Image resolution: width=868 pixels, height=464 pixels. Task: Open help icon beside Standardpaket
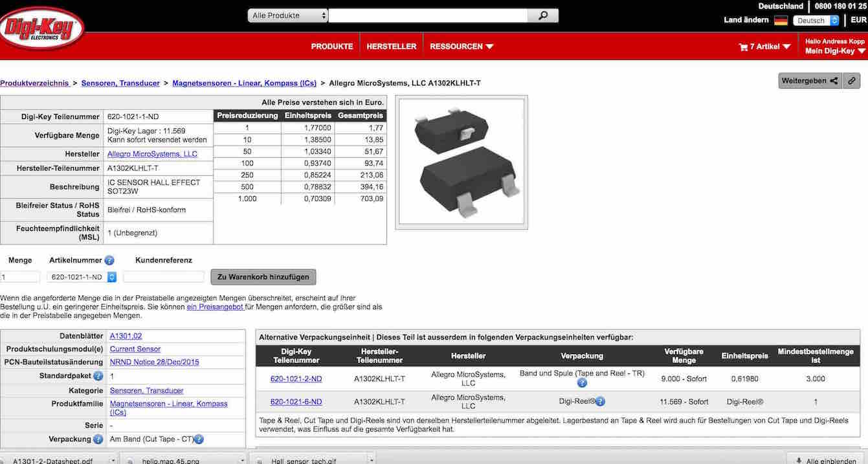pyautogui.click(x=98, y=376)
